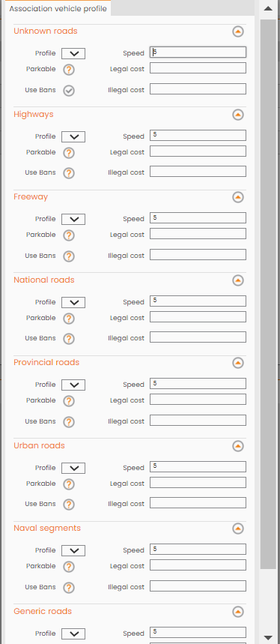Toggle Use Bans state for Urban roads
This screenshot has height=644, width=280.
[69, 505]
